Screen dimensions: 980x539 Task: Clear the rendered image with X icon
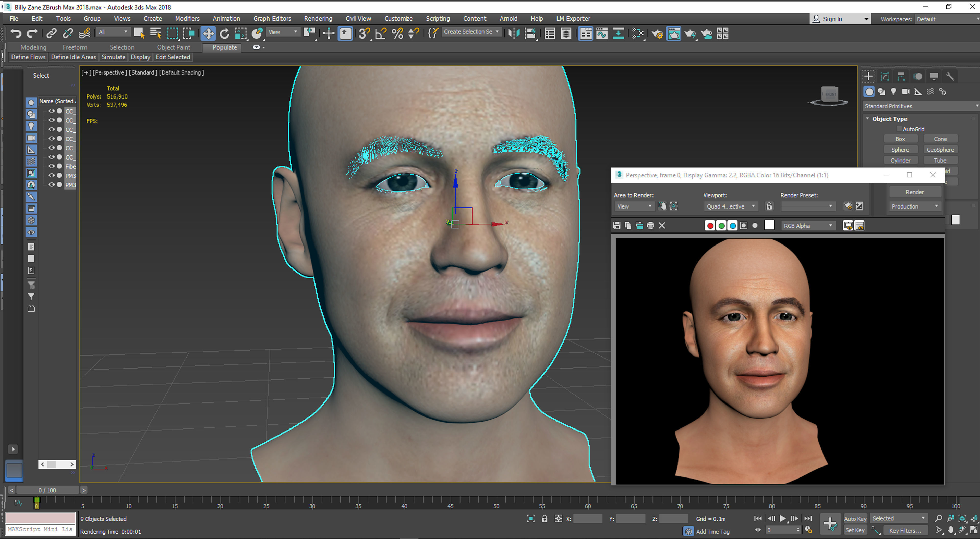(662, 225)
